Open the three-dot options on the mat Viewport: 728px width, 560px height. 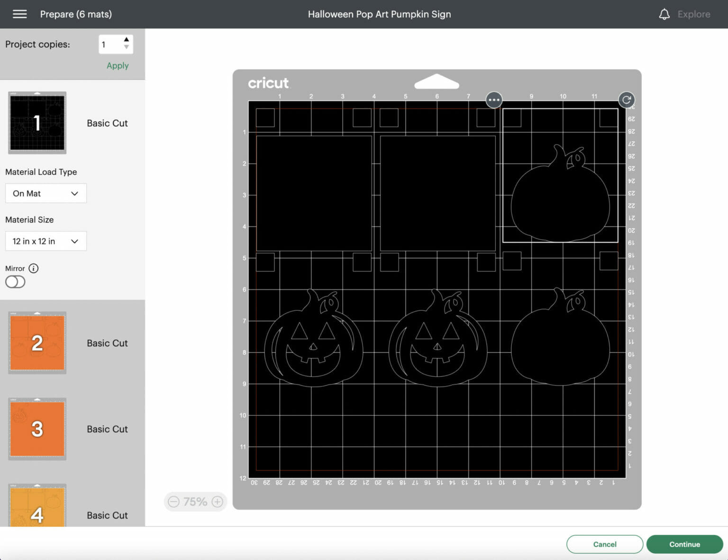[494, 100]
